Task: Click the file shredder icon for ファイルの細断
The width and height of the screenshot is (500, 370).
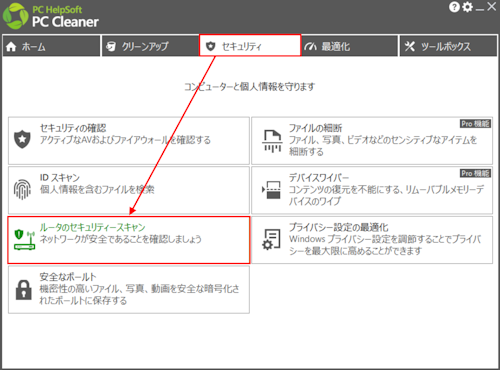Action: (x=272, y=141)
